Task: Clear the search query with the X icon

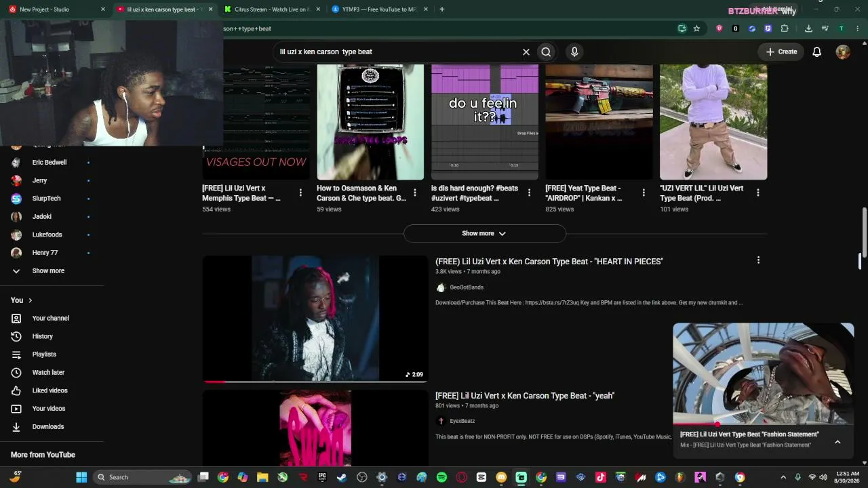Action: pyautogui.click(x=526, y=52)
